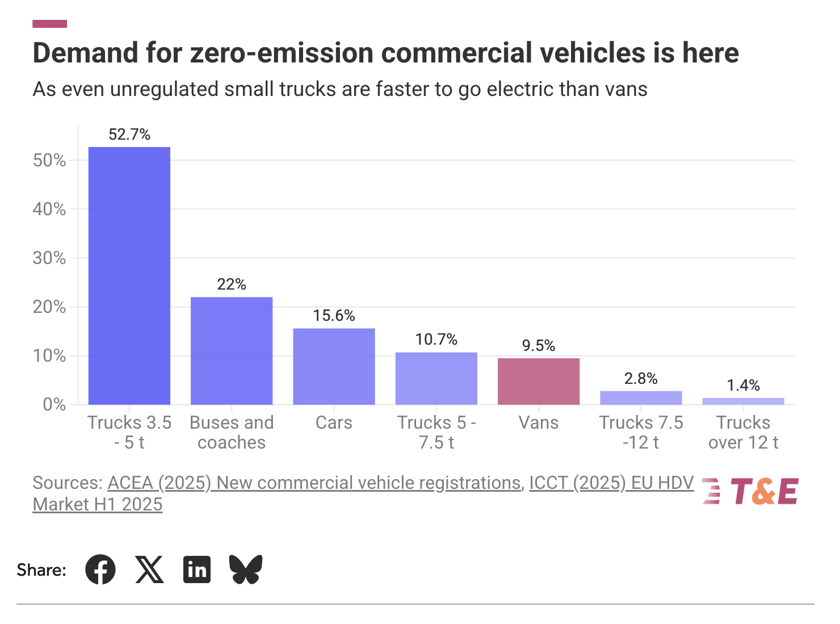Viewport: 840px width, 624px height.
Task: Select the butterfly share icon
Action: 246,569
